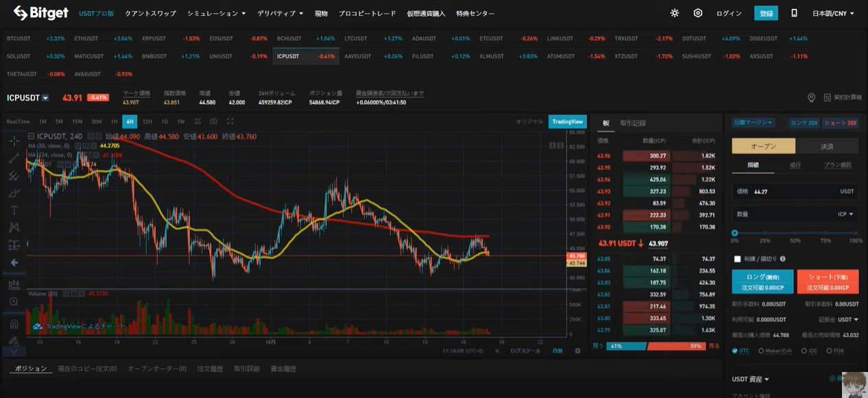Toggle light theme with the sun icon
The image size is (868, 398).
pyautogui.click(x=675, y=13)
